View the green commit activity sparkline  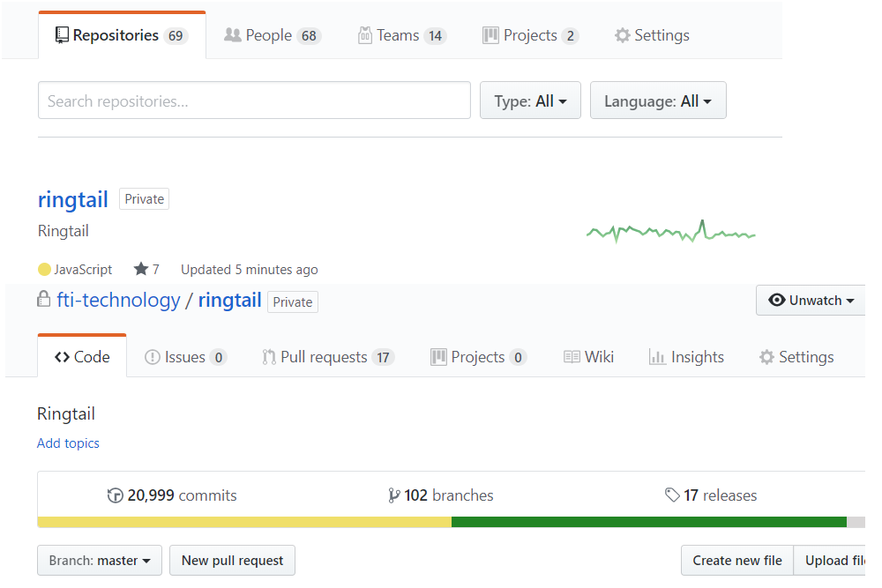[x=671, y=232]
